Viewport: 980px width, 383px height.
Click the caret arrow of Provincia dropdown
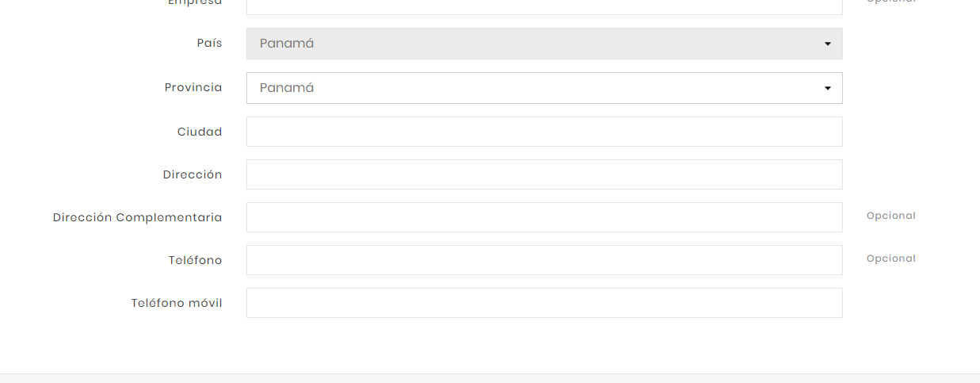827,88
